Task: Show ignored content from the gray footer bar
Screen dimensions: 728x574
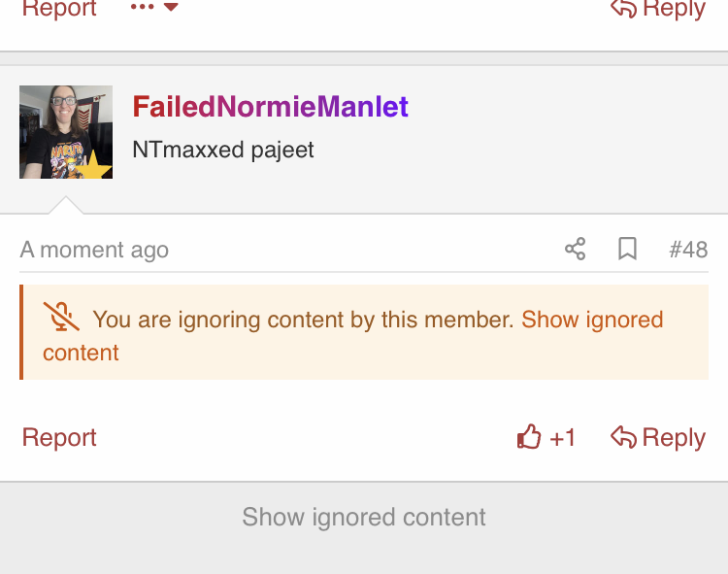Action: coord(364,517)
